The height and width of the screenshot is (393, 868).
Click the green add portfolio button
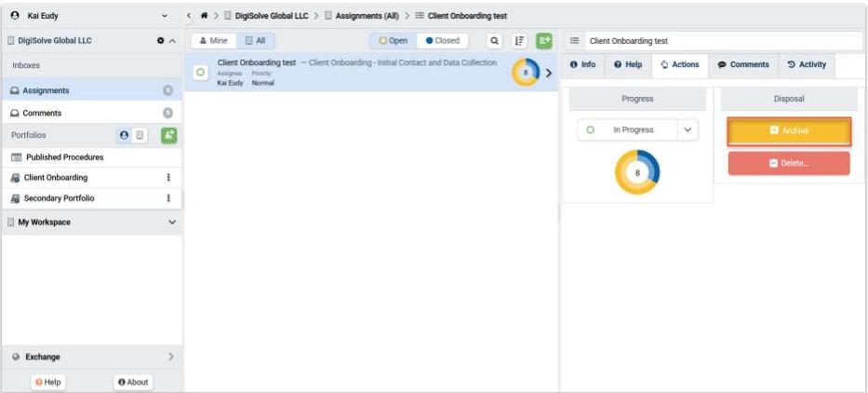coord(168,135)
